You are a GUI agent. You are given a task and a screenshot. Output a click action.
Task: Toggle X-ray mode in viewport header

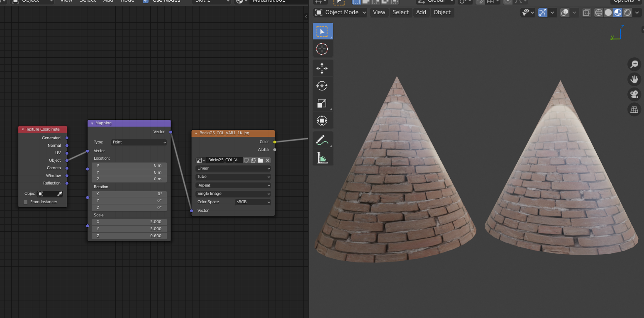(x=586, y=12)
